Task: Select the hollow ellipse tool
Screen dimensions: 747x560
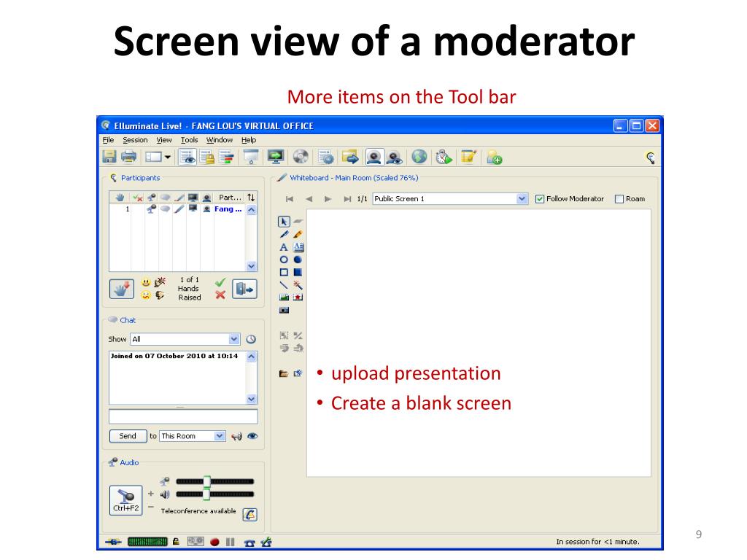Action: pyautogui.click(x=284, y=260)
